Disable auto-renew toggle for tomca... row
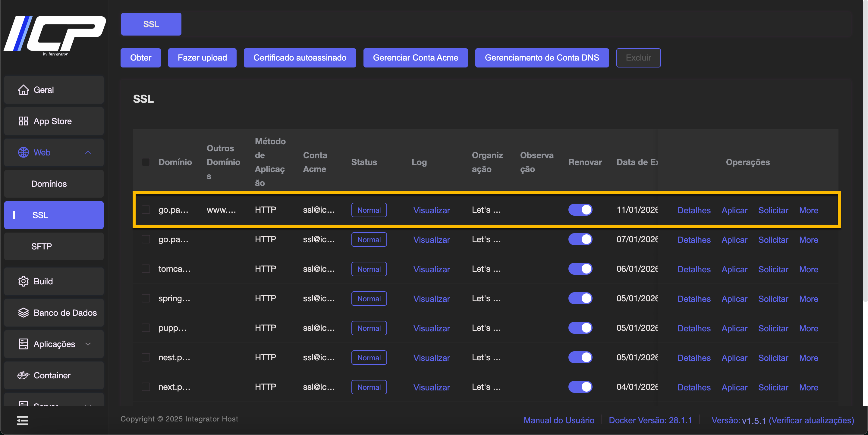The width and height of the screenshot is (868, 435). [580, 269]
